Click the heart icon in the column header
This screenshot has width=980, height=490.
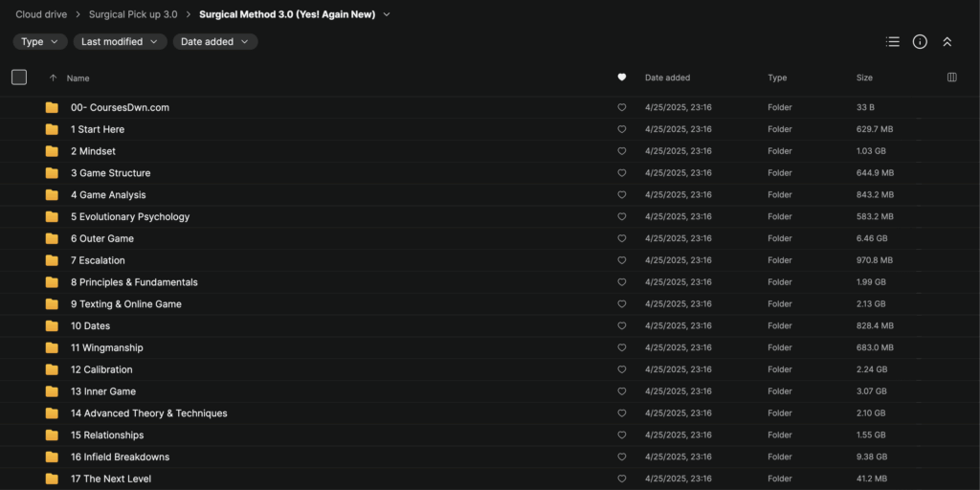(x=622, y=78)
